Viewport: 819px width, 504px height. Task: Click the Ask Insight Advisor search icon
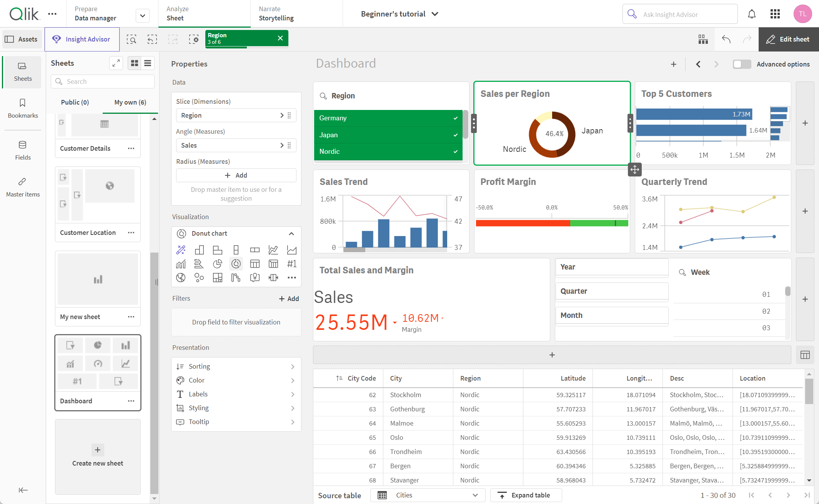coord(631,13)
